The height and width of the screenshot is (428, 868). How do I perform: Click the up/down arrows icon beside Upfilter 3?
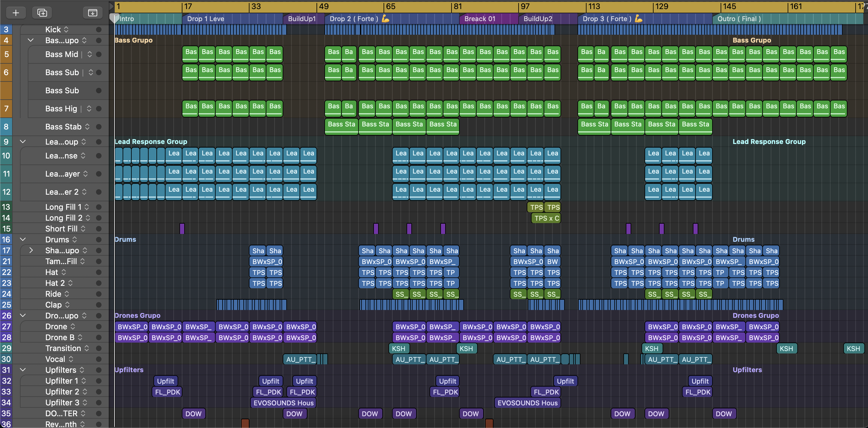[85, 402]
